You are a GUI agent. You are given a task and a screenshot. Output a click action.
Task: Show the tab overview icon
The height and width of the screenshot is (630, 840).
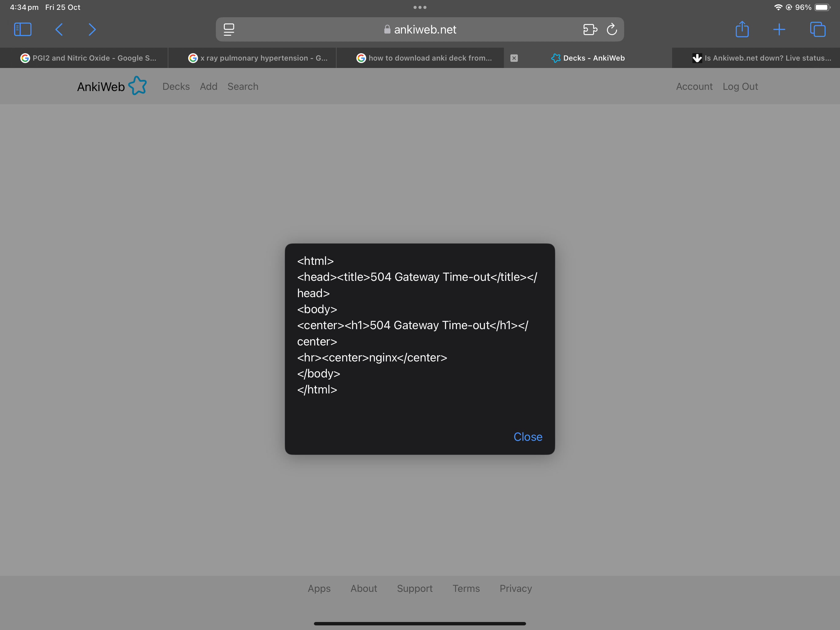point(817,29)
